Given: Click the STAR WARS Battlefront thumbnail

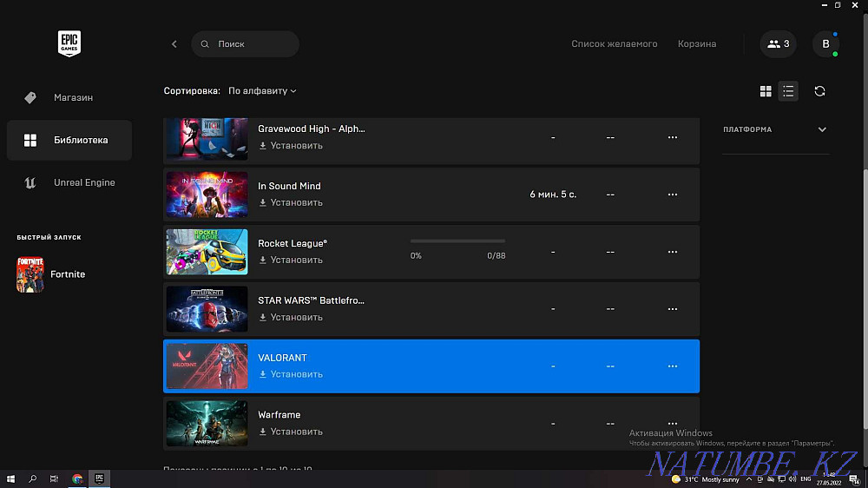Looking at the screenshot, I should click(x=207, y=309).
